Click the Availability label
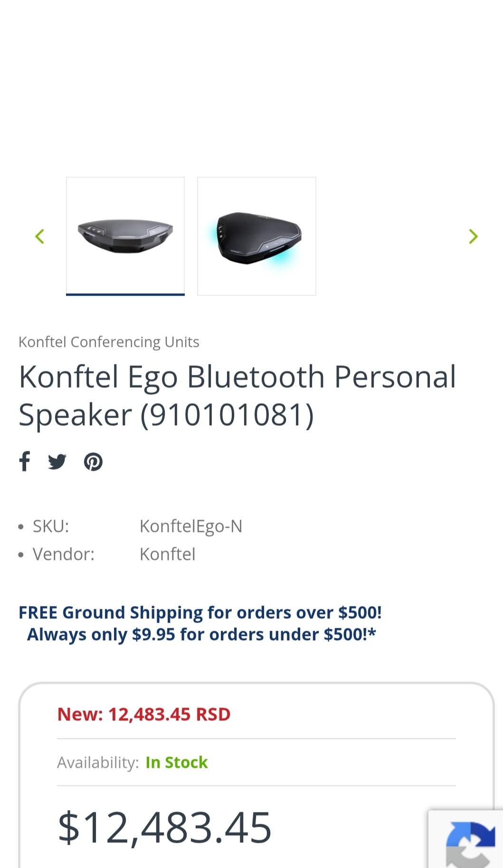 pos(98,763)
